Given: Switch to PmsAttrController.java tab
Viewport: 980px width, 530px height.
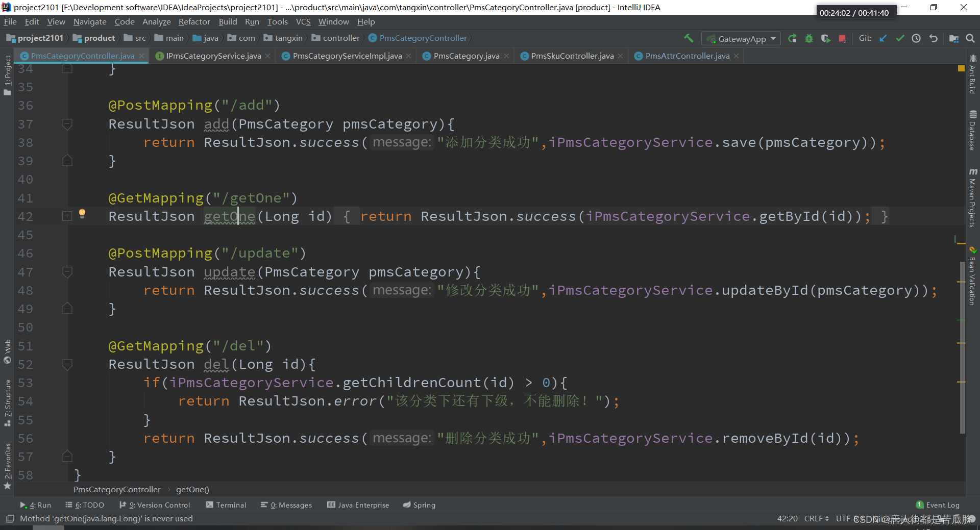Looking at the screenshot, I should pyautogui.click(x=687, y=56).
